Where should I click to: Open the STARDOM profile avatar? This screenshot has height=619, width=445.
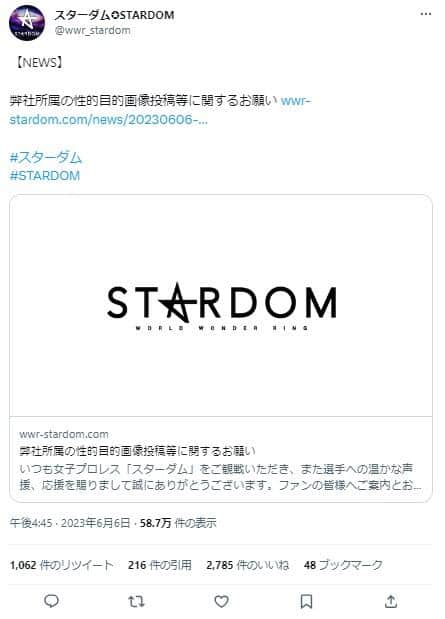(x=26, y=23)
